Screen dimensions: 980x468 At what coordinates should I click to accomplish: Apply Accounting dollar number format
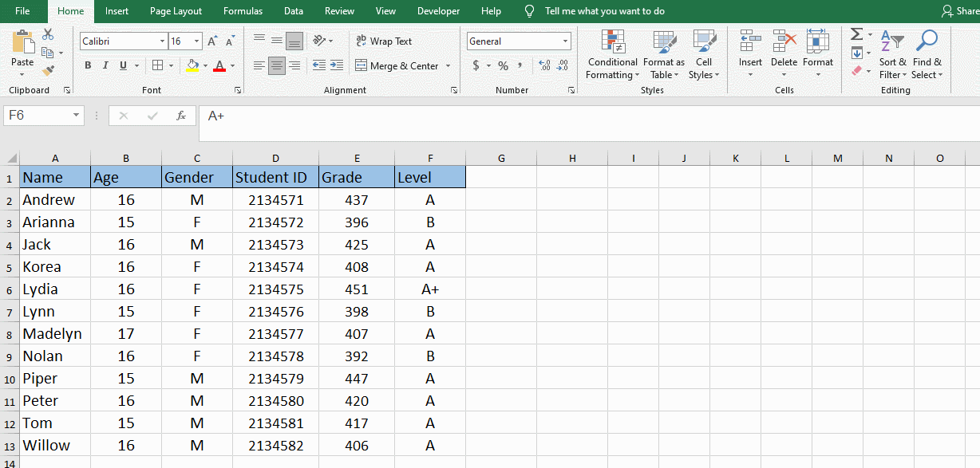coord(476,65)
